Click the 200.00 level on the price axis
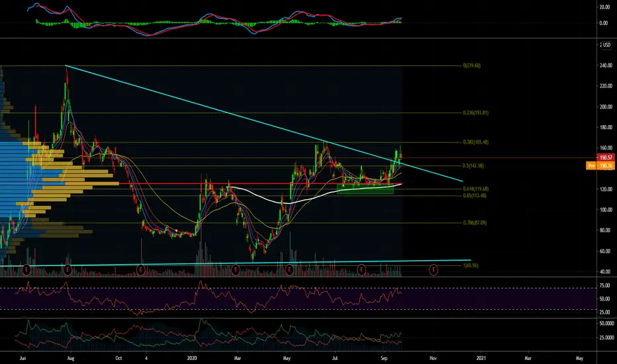The width and height of the screenshot is (617, 364). [x=606, y=107]
